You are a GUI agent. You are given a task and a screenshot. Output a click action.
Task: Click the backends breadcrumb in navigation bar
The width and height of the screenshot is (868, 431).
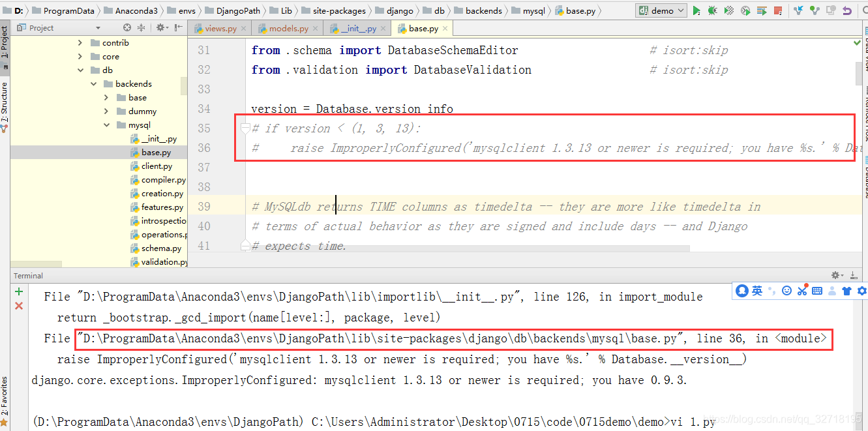(x=477, y=10)
